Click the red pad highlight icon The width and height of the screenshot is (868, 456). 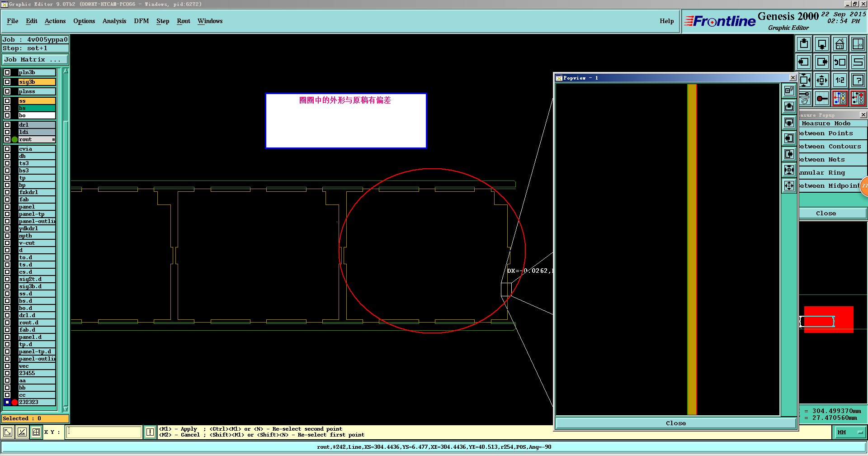tap(822, 98)
